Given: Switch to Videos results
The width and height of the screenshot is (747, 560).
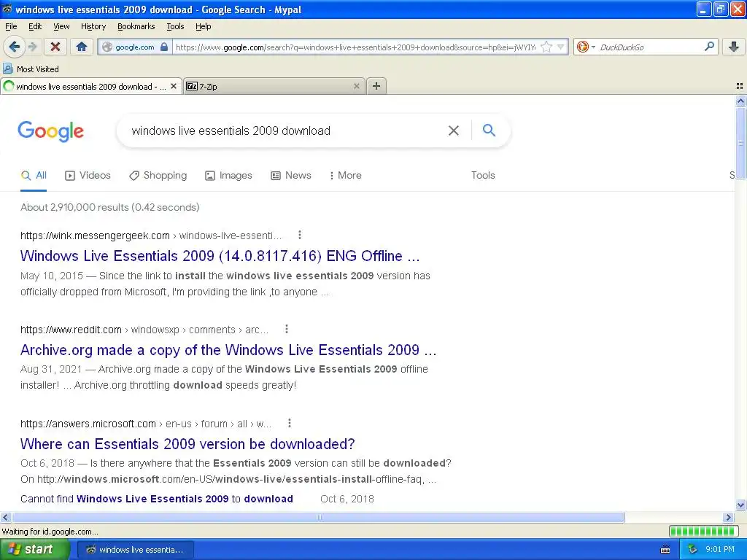Looking at the screenshot, I should point(88,175).
